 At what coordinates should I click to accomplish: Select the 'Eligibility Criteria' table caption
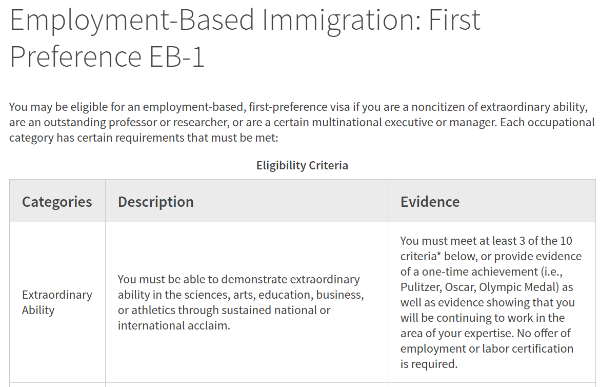[302, 165]
